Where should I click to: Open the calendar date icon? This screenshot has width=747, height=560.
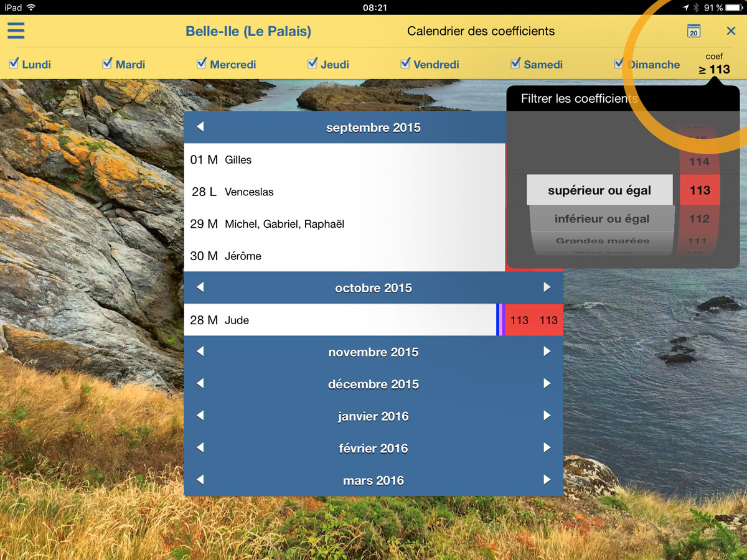(693, 31)
